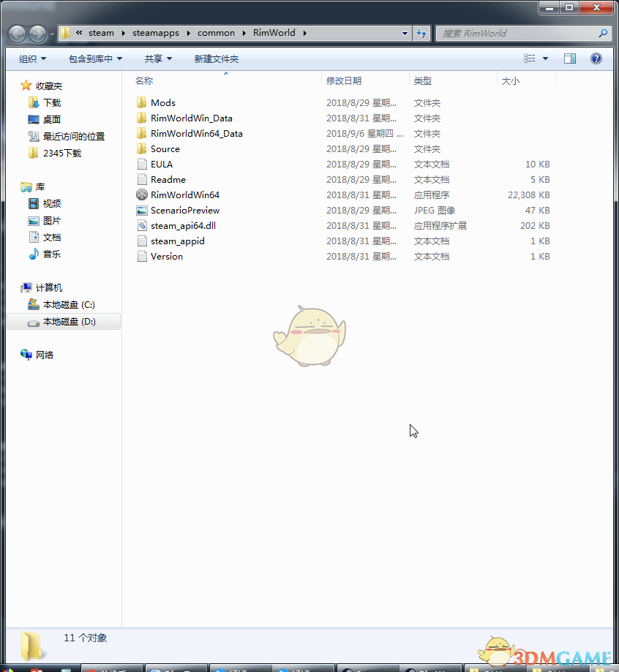This screenshot has width=619, height=672.
Task: Click the Back navigation arrow button
Action: point(18,34)
